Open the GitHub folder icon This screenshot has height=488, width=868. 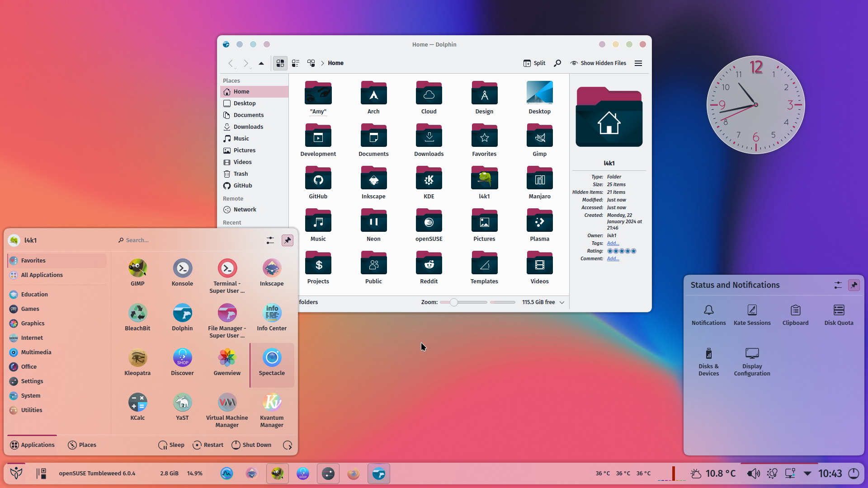click(318, 183)
